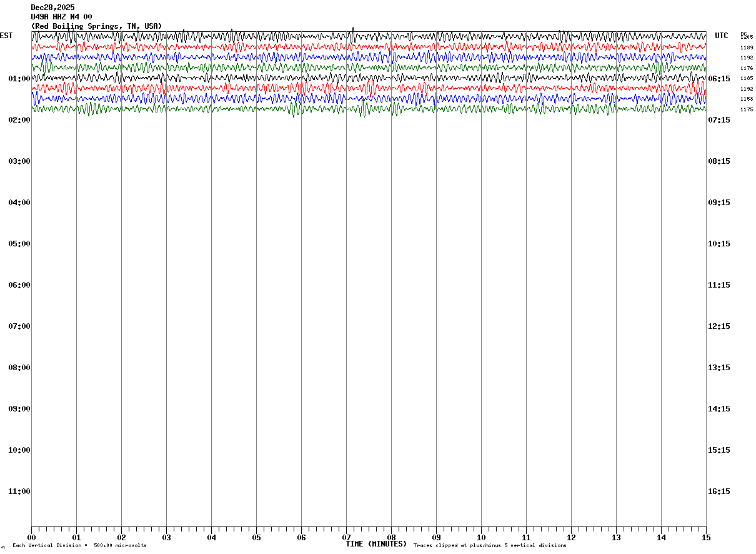
Task: Click the red seismic trace beside value 1189
Action: pyautogui.click(x=369, y=47)
